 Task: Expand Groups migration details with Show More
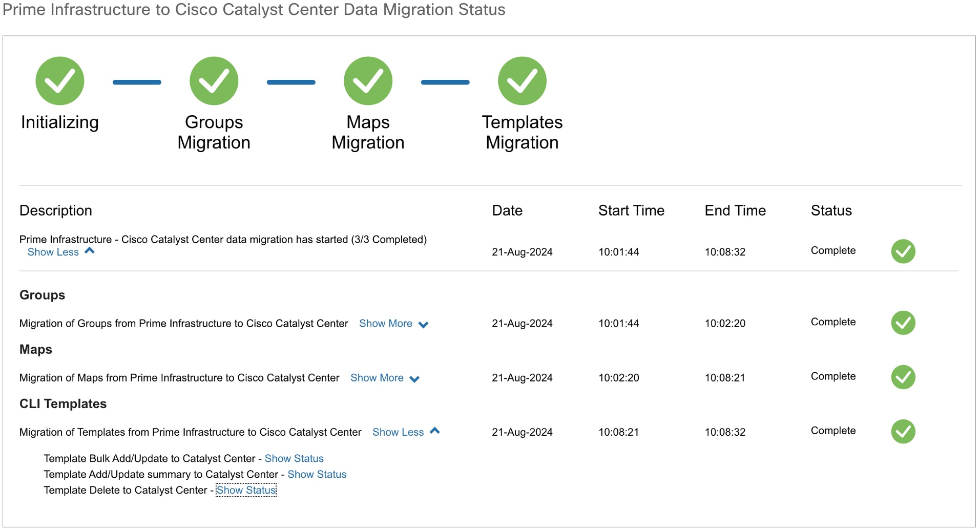386,324
